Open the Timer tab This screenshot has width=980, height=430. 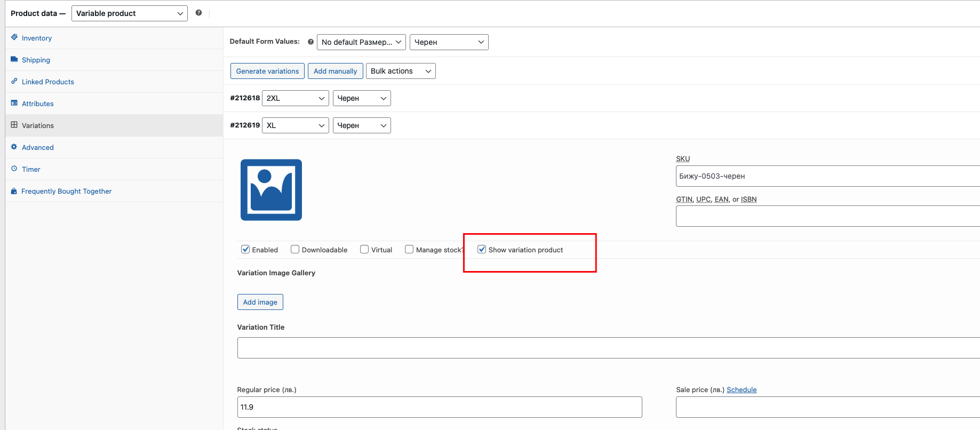point(114,169)
